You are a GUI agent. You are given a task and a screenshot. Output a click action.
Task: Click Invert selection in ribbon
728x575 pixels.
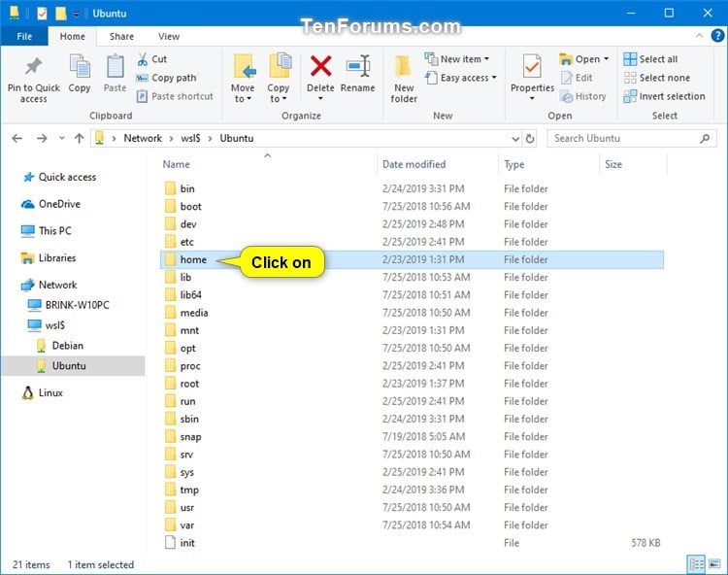pyautogui.click(x=664, y=96)
